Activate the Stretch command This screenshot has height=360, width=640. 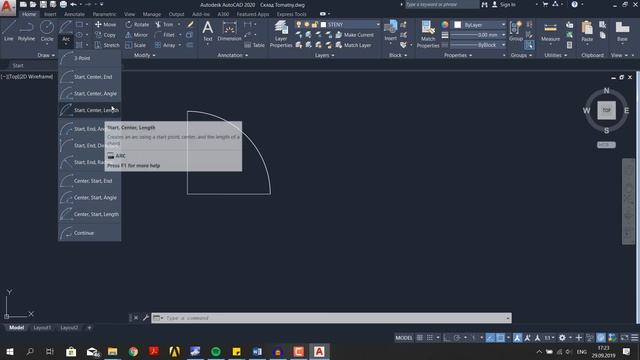click(x=107, y=45)
